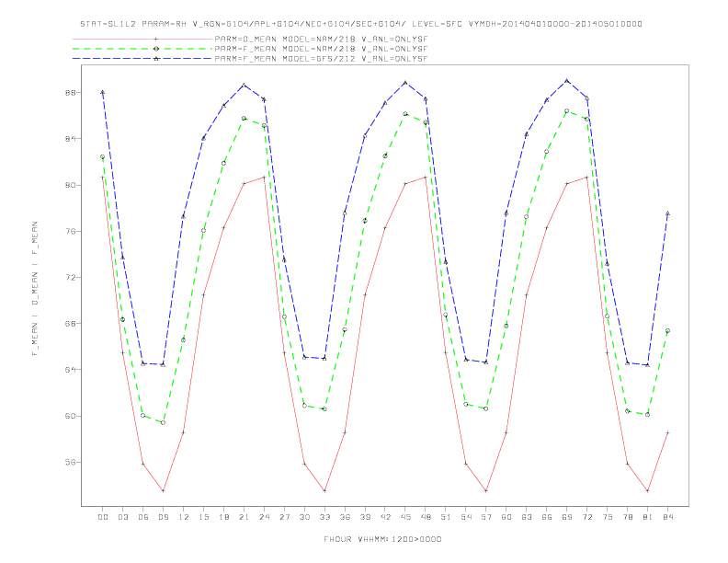Click y-axis tick label 72
The width and height of the screenshot is (728, 563).
70,277
